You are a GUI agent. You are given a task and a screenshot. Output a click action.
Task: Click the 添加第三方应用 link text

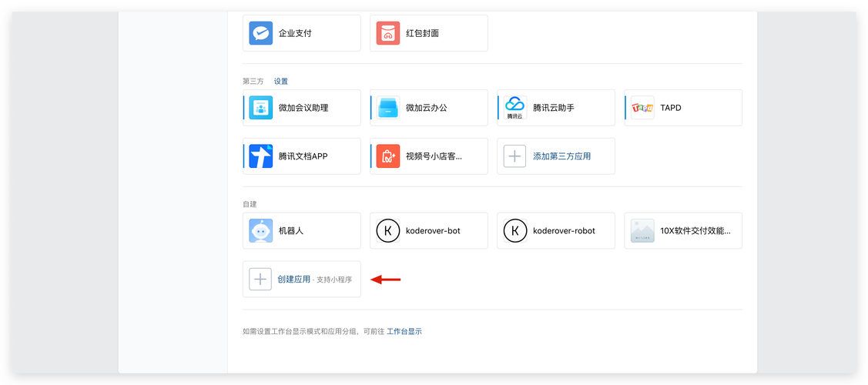click(x=561, y=156)
